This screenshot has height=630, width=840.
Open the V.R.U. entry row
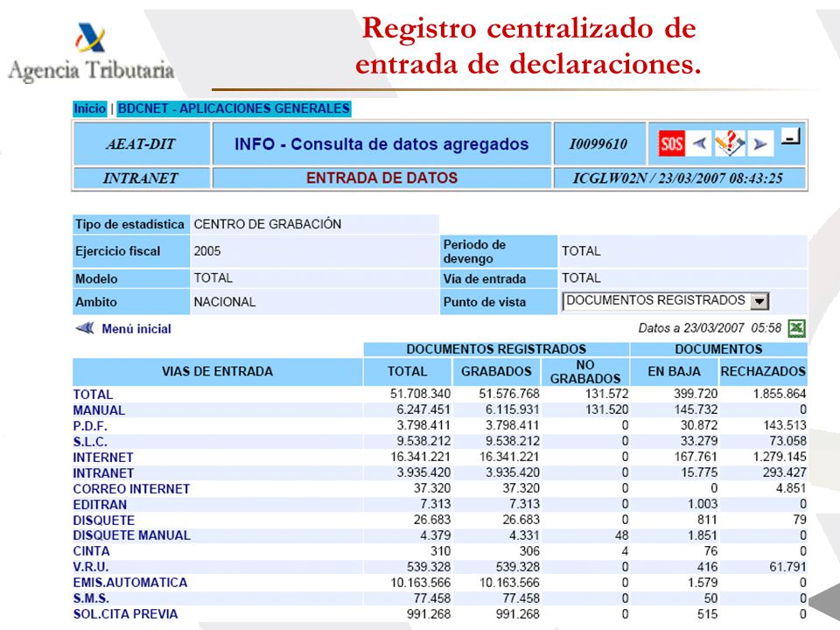(x=90, y=567)
